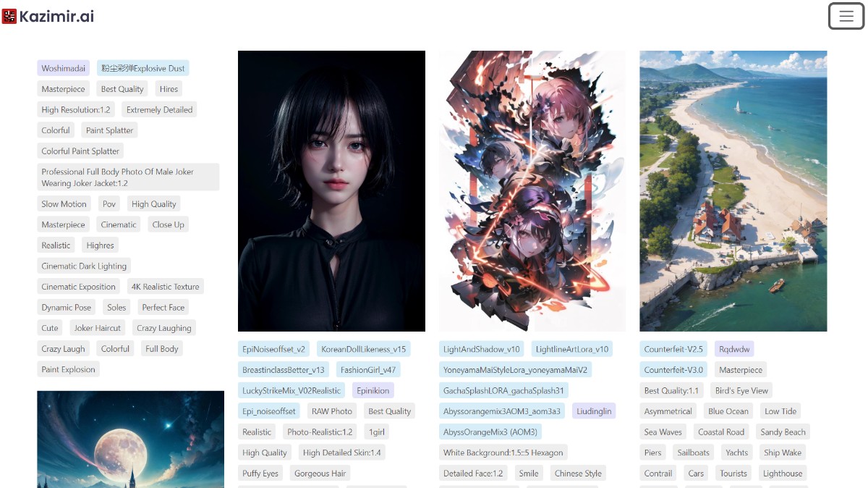
Task: Click the High Resolution:1.2 tag
Action: 76,110
